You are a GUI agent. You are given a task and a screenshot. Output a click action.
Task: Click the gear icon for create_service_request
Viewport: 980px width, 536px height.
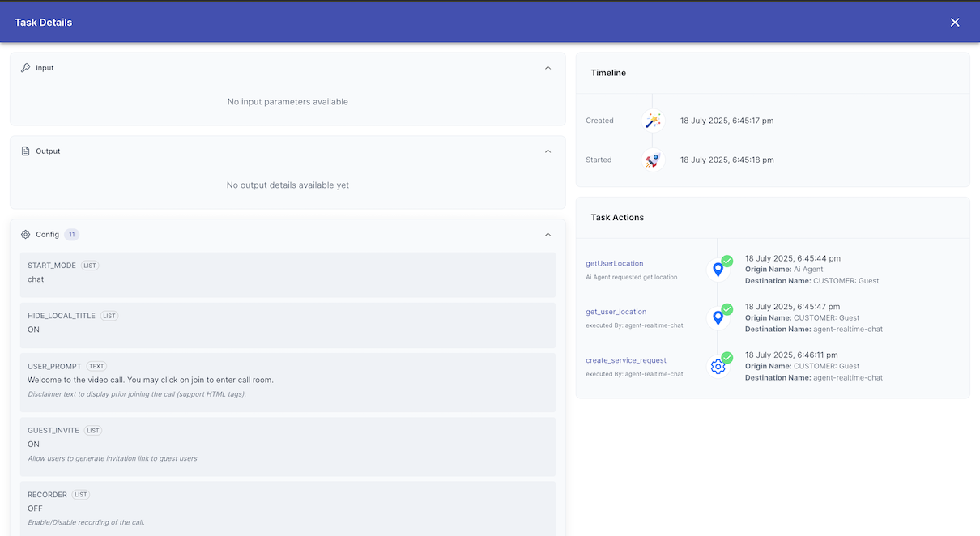point(718,366)
